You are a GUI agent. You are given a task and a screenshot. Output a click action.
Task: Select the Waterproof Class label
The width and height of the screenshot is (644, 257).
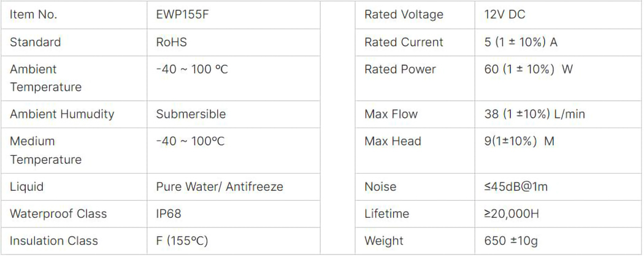[x=58, y=213]
